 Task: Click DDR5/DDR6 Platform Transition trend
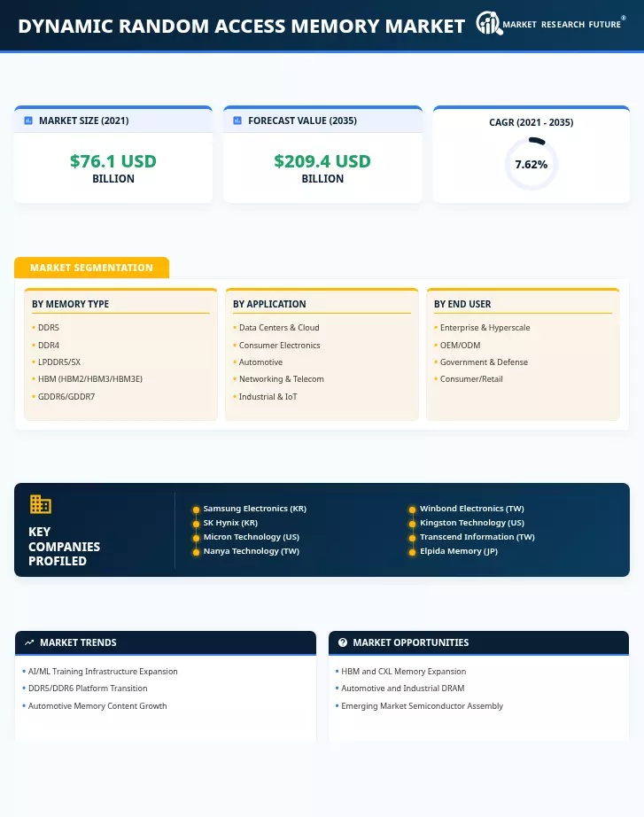[88, 688]
